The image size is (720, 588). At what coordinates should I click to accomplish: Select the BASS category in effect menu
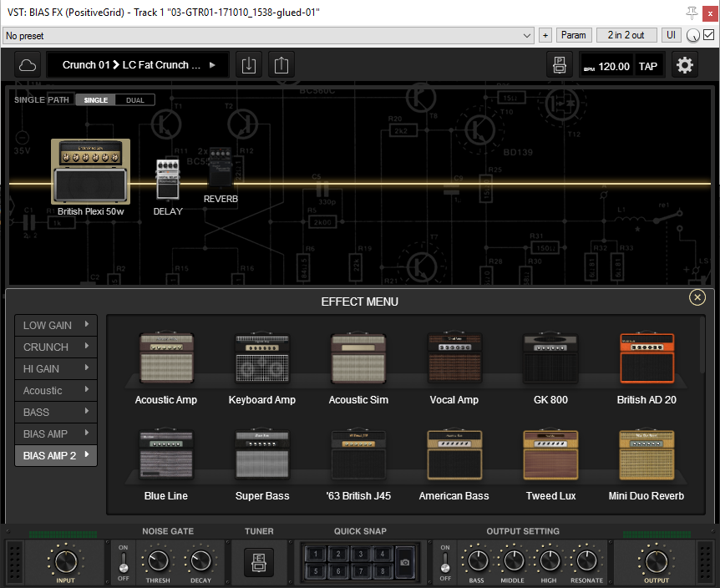click(56, 412)
